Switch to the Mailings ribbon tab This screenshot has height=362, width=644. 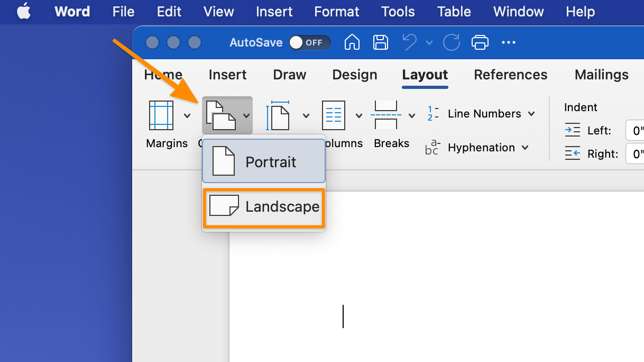[602, 75]
